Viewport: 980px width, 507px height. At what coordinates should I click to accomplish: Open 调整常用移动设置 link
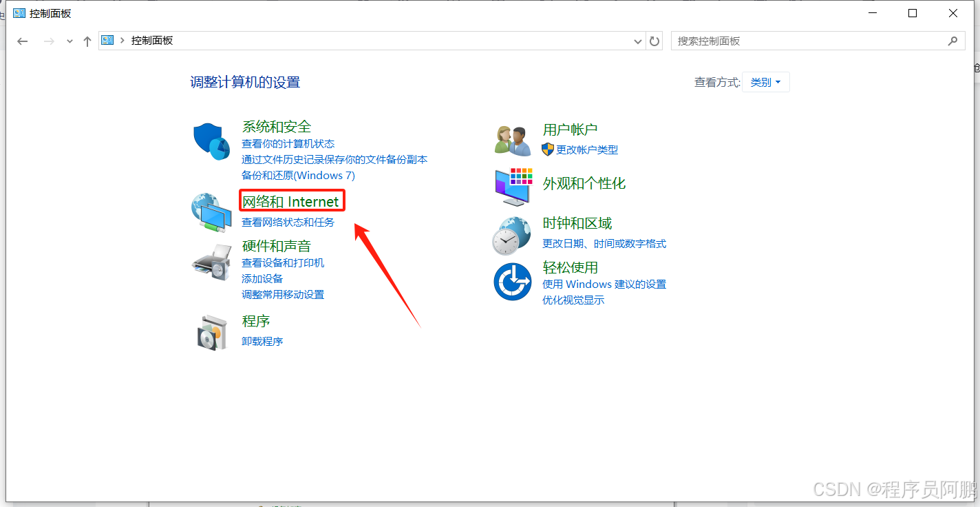283,294
